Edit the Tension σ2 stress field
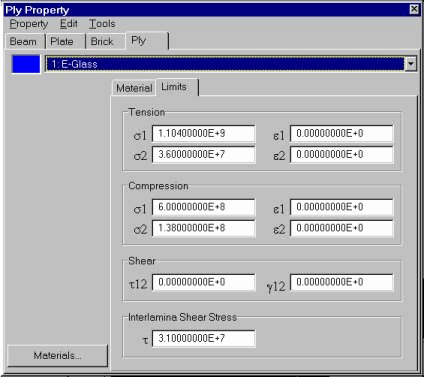 pos(204,155)
